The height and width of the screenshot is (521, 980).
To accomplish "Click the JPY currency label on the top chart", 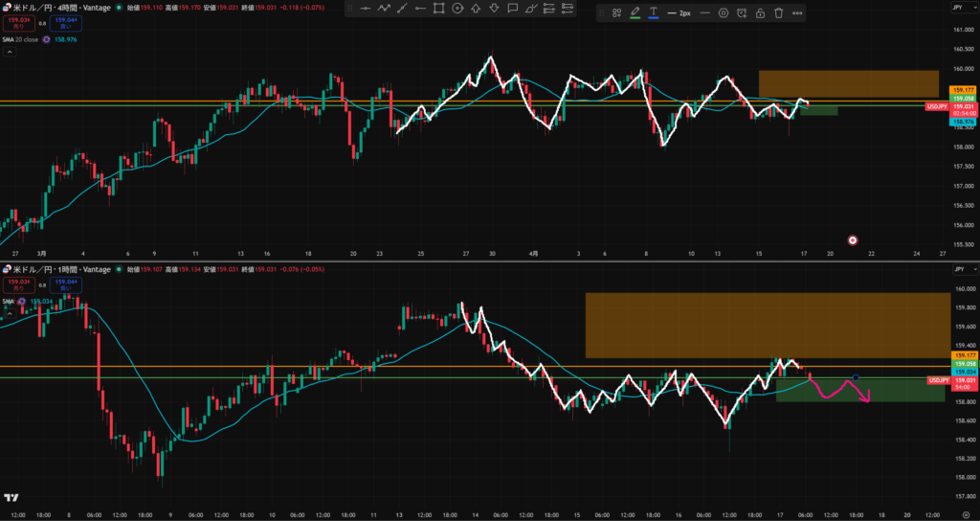I will [956, 7].
